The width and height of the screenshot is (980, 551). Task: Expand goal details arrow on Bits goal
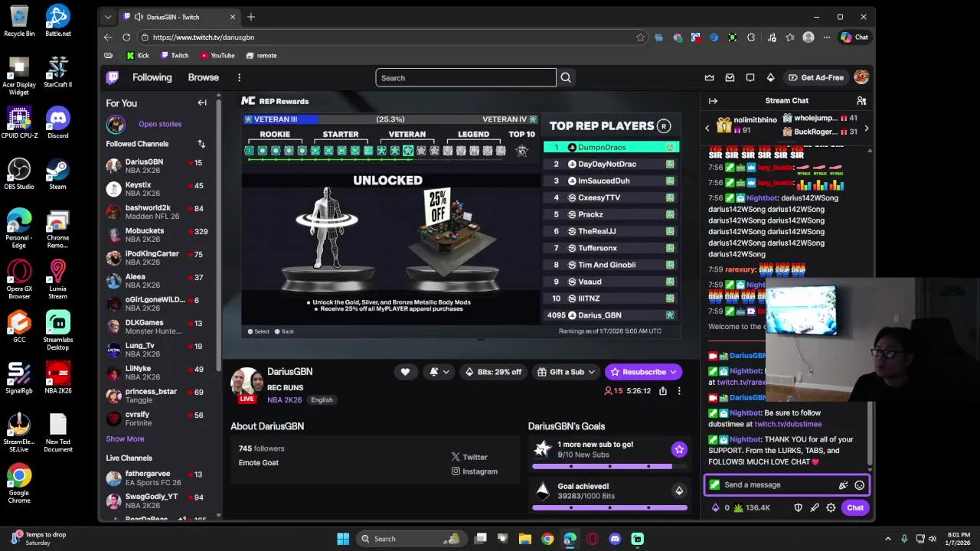coord(679,491)
